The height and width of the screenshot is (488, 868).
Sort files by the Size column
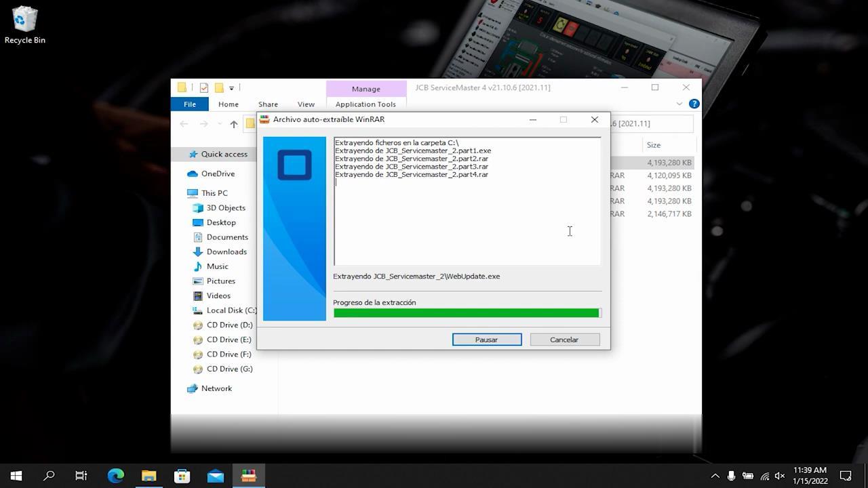[x=654, y=145]
